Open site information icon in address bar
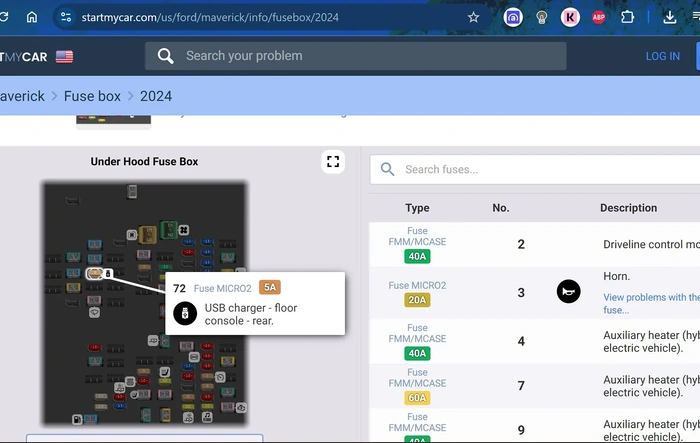 pos(66,17)
